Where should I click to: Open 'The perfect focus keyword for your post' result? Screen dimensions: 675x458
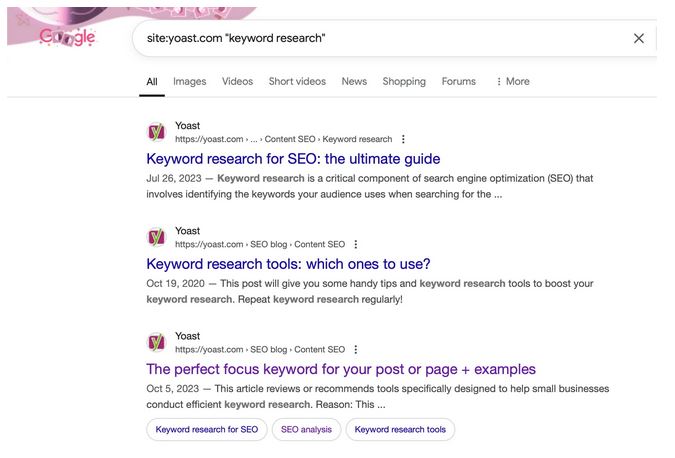coord(341,369)
